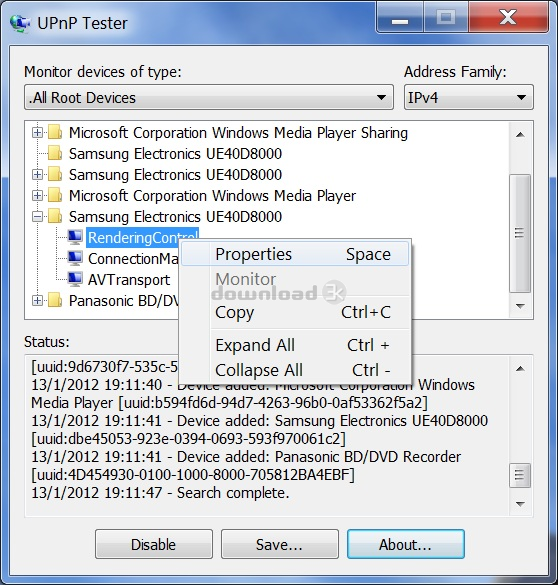Click the Panasonic BD/DVD folder icon

[x=55, y=300]
